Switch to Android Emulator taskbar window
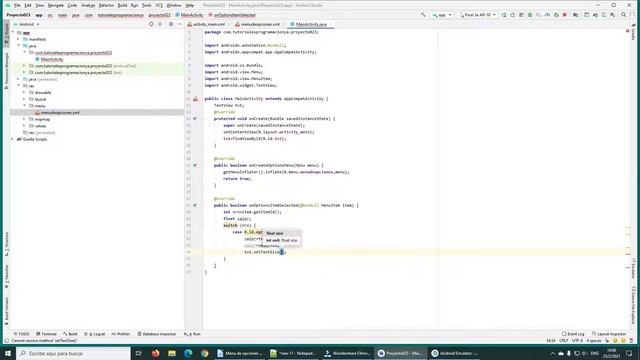The image size is (640, 360). [455, 353]
